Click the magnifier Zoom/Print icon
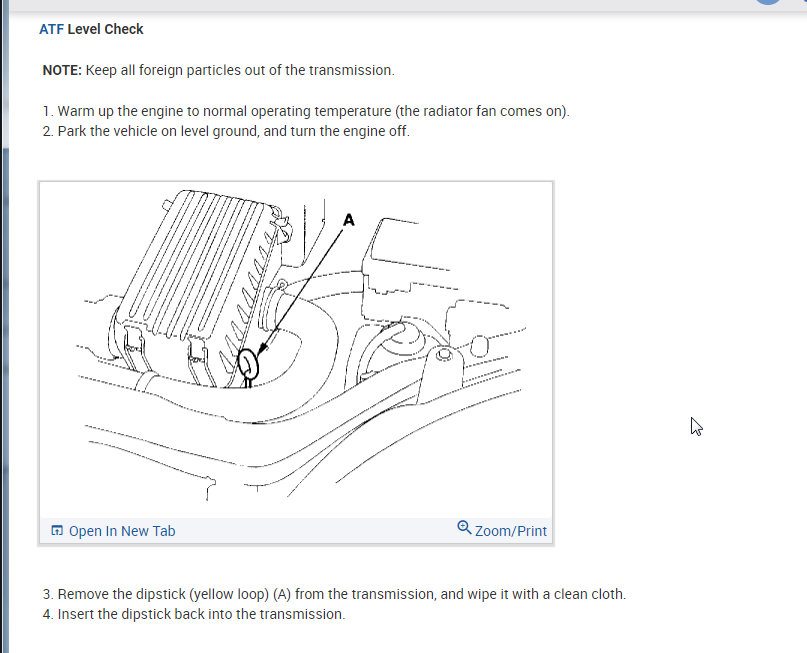The width and height of the screenshot is (807, 653). 464,528
